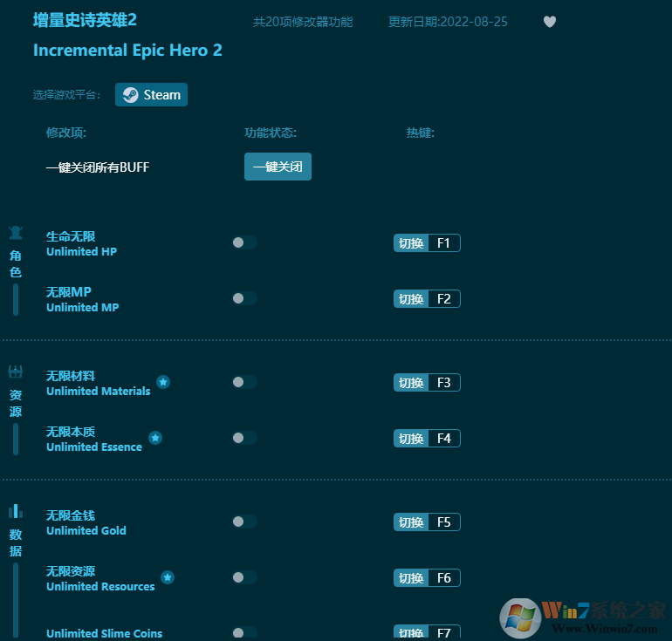Toggle Unlimited MP switch
This screenshot has height=641, width=672.
pyautogui.click(x=244, y=298)
